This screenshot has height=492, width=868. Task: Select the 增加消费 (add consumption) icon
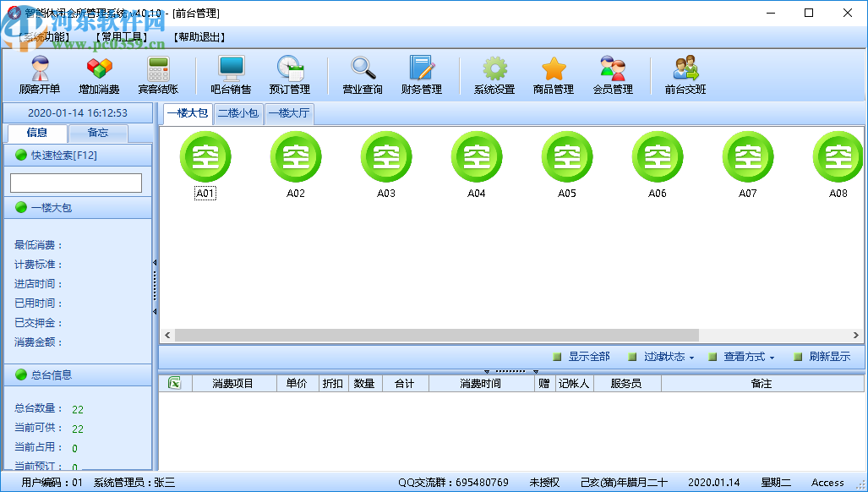(x=100, y=74)
